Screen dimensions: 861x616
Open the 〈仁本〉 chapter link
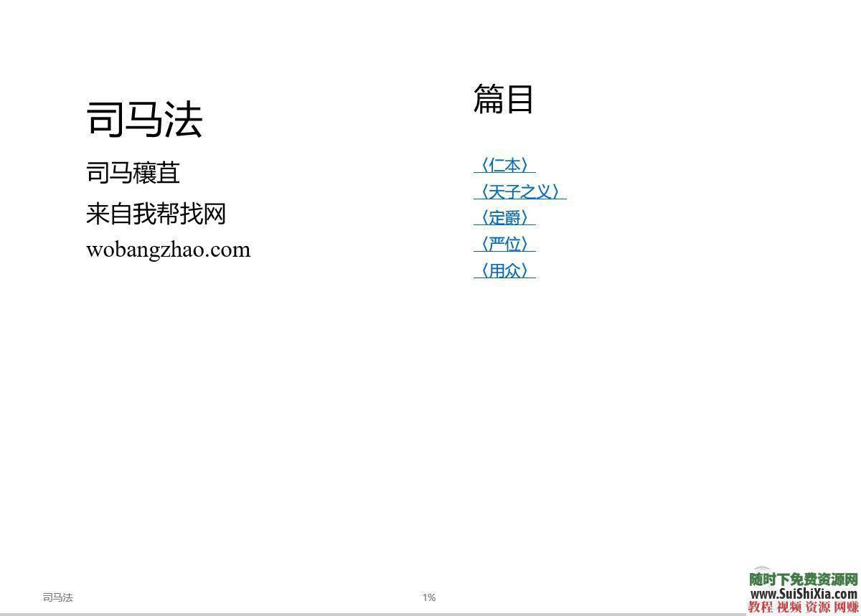504,164
